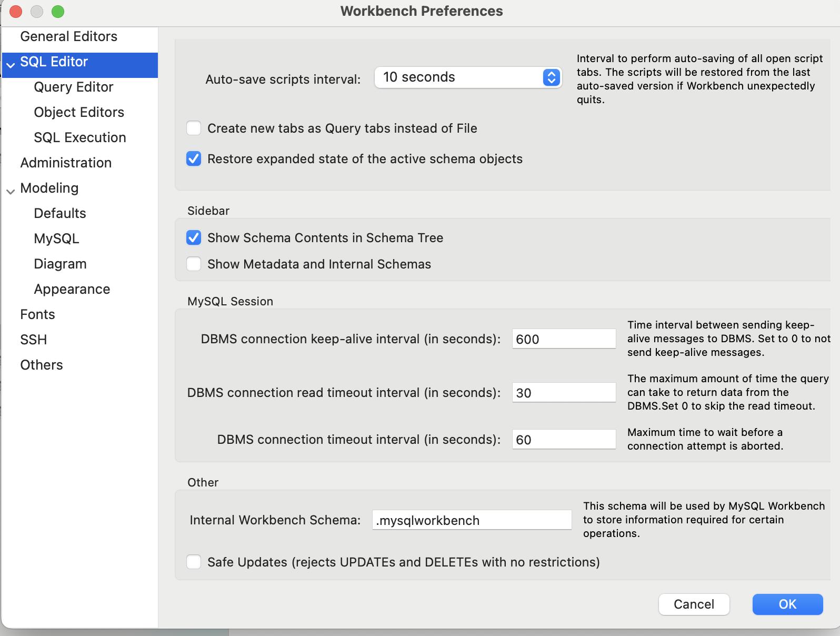The height and width of the screenshot is (636, 840).
Task: Go to Fonts preferences
Action: tap(37, 314)
